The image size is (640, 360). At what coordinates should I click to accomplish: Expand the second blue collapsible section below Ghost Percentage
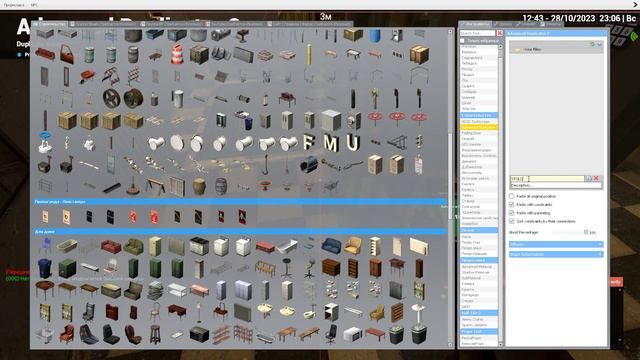coord(556,254)
